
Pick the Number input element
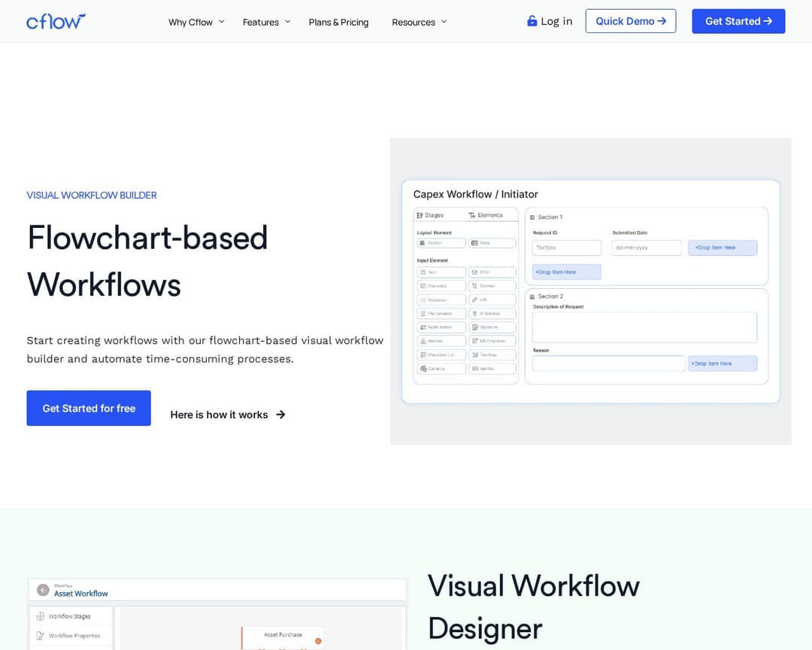pyautogui.click(x=441, y=341)
